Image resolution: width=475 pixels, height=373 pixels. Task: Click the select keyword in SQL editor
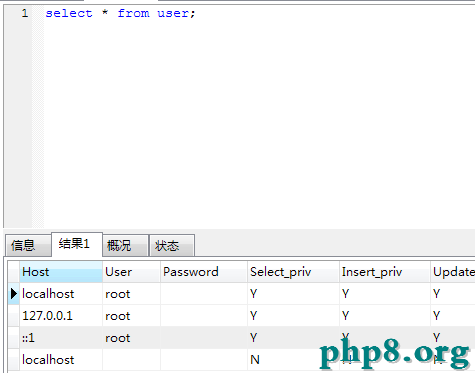[x=69, y=13]
